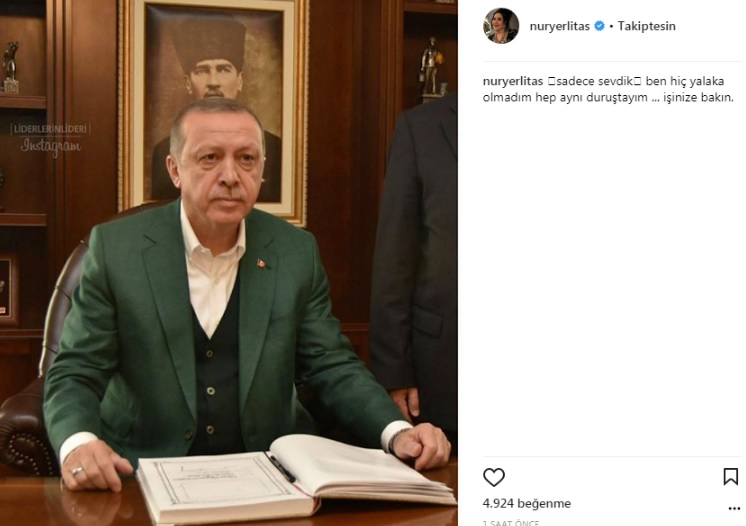The height and width of the screenshot is (526, 746).
Task: Click the LIDERLERINLIDERI watermark on the photo
Action: coord(50,129)
